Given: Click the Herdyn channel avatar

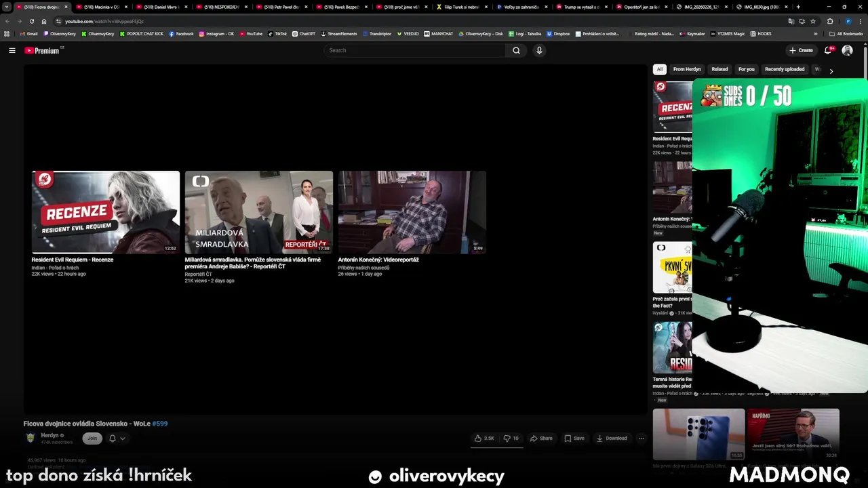Looking at the screenshot, I should coord(31,438).
